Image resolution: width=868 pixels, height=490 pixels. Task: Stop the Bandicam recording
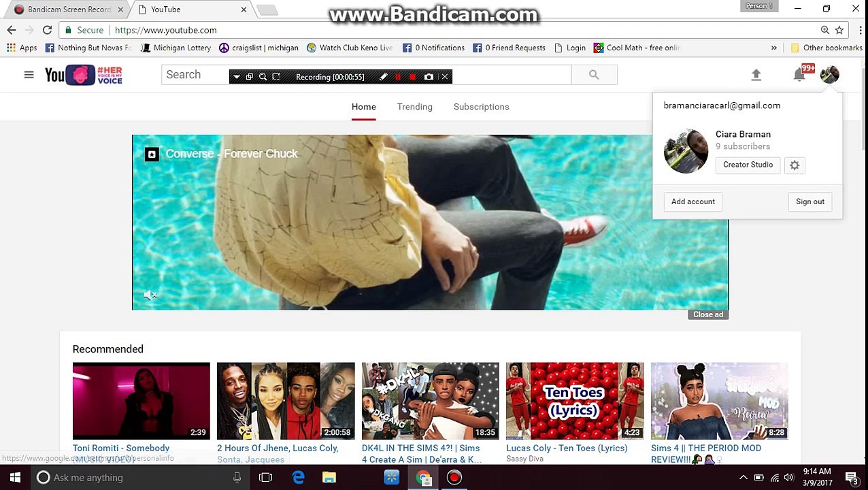[413, 77]
